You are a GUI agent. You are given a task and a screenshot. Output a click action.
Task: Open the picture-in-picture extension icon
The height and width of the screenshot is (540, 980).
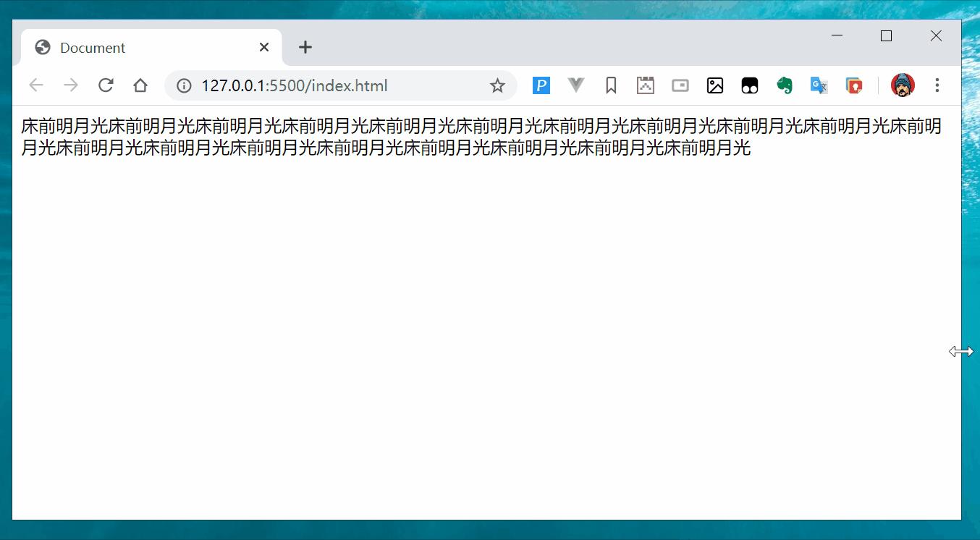tap(680, 85)
